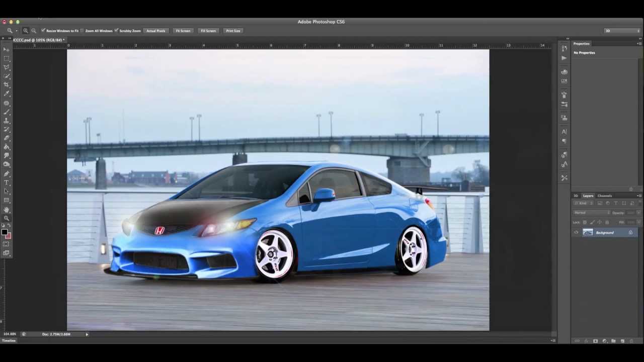Select the Rectangular Marquee tool

coord(6,58)
